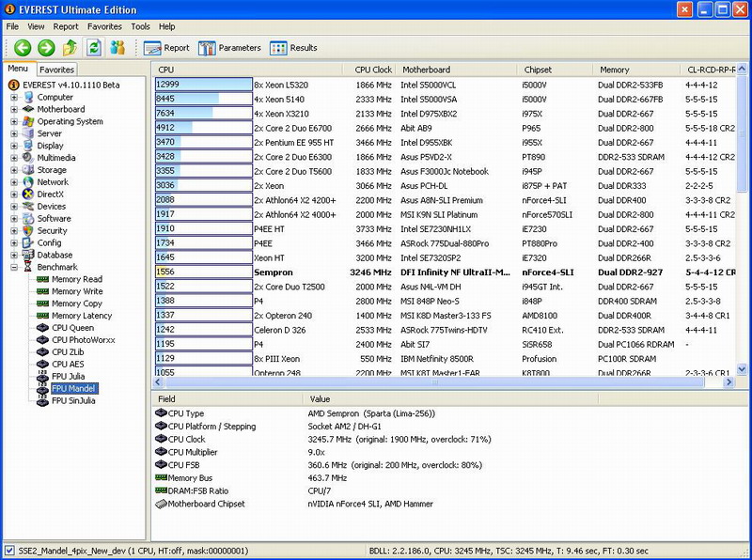This screenshot has width=752, height=560.
Task: Sort by the Chipset column header
Action: 556,70
